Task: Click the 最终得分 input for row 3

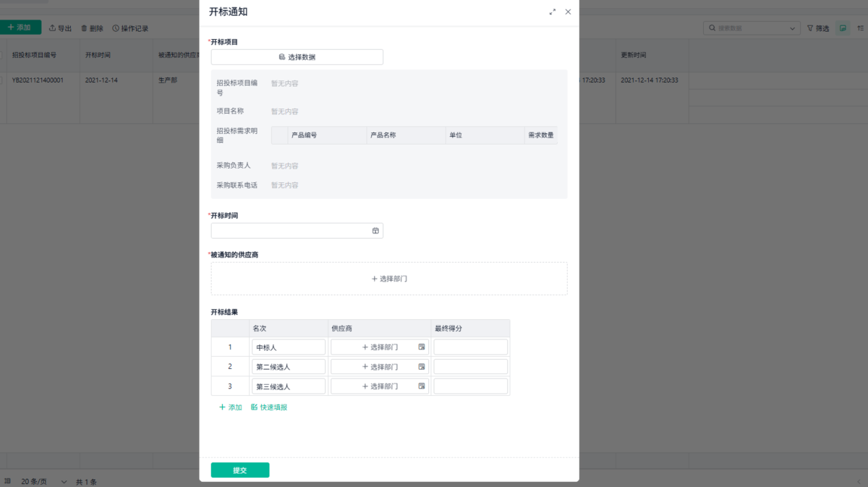Action: [x=471, y=386]
